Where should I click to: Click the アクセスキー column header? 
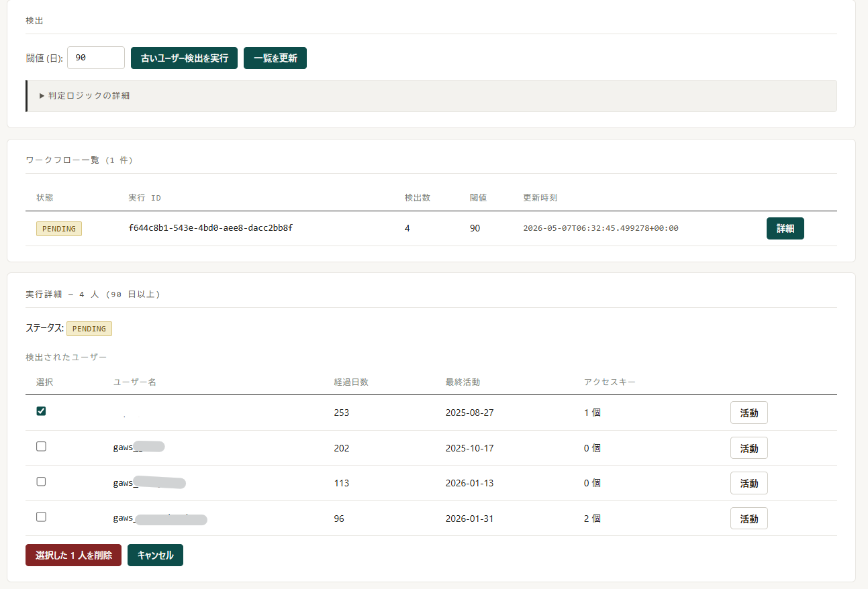coord(610,382)
